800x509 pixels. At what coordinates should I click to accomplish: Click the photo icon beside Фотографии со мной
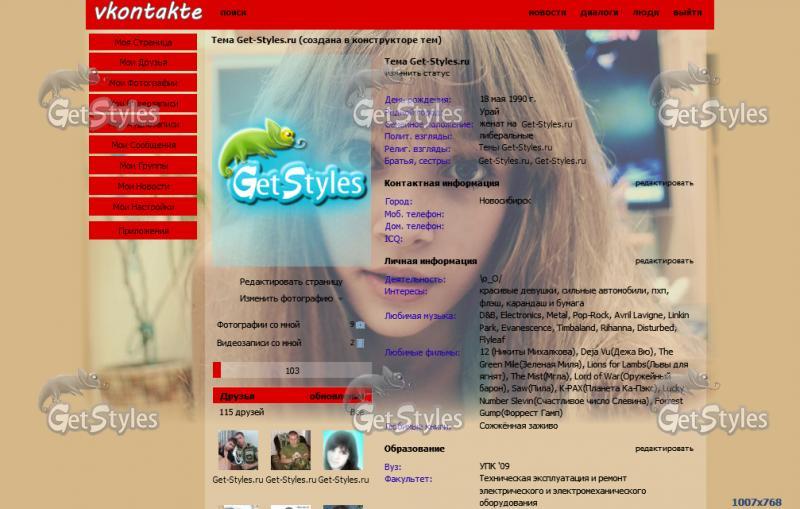click(360, 325)
